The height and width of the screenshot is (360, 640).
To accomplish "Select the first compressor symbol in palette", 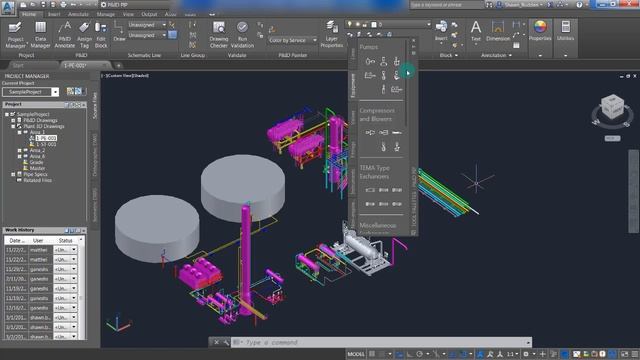I will point(370,133).
